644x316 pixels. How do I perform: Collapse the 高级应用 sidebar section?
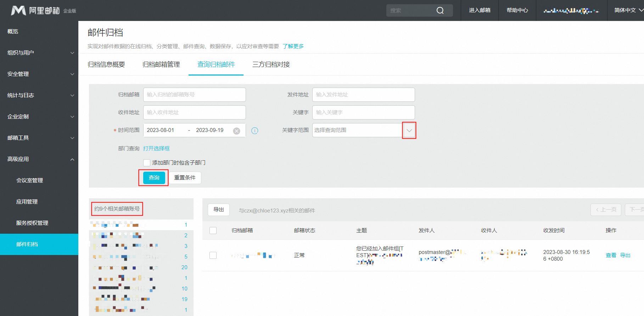coord(39,159)
